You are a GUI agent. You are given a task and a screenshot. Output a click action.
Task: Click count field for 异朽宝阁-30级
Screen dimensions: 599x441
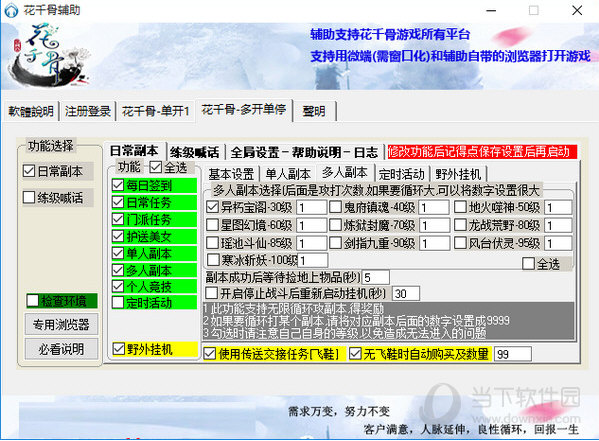tap(311, 208)
